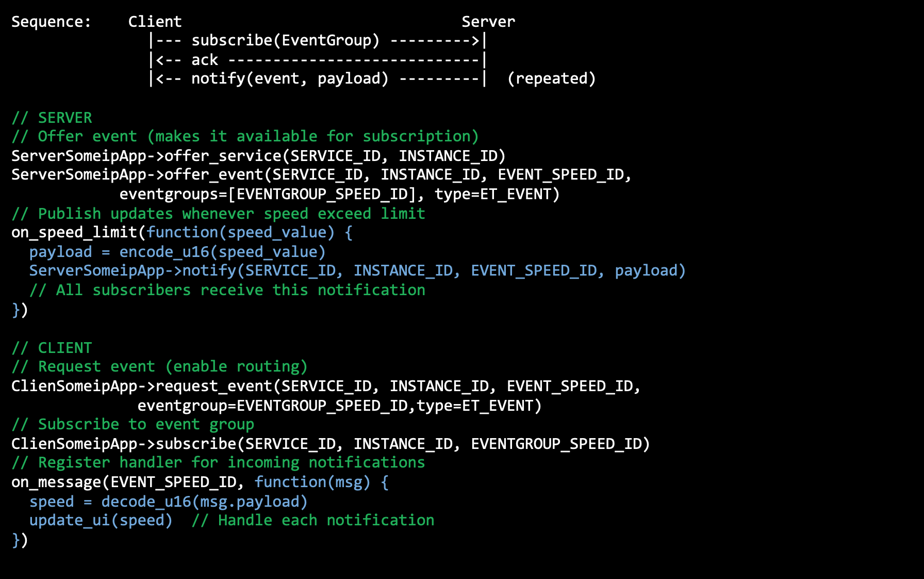Screen dimensions: 924x579
Task: Click 'speed = decode_u16(msg.payload)' line
Action: (169, 502)
